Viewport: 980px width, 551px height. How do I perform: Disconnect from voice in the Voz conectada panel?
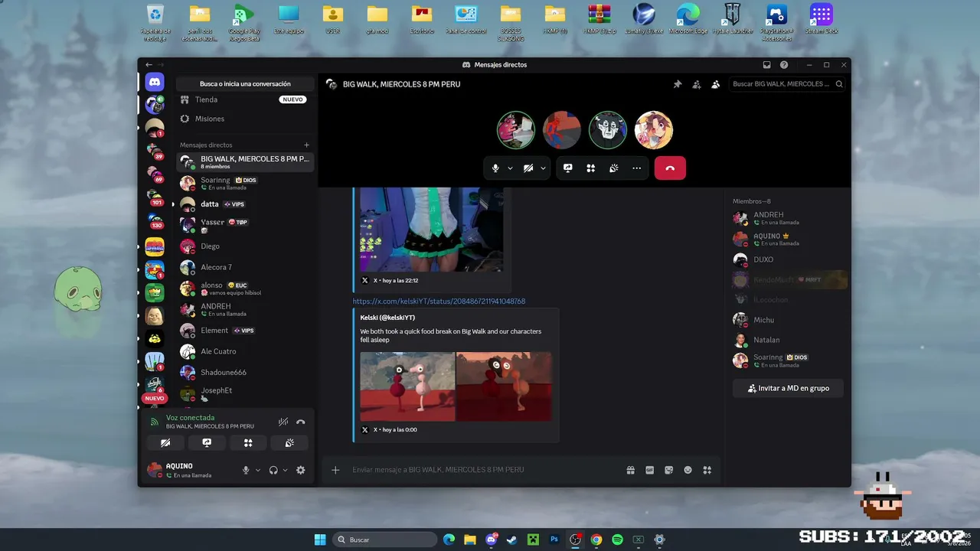301,422
